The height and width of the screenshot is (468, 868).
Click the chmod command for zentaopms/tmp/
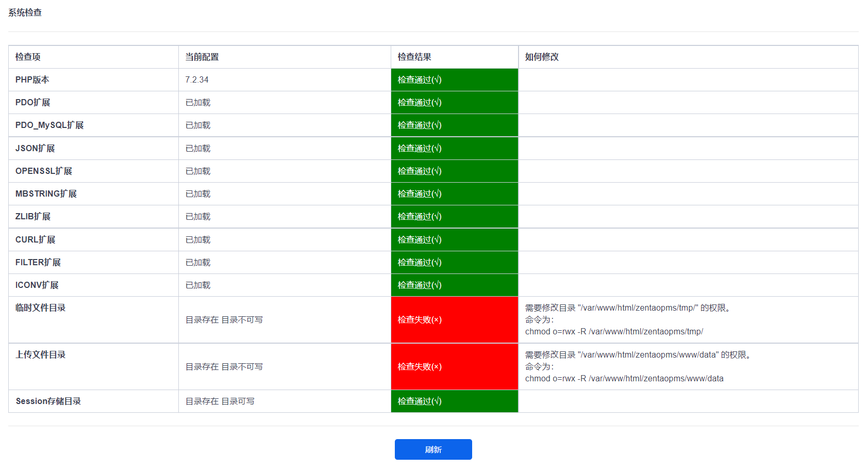[x=614, y=331]
